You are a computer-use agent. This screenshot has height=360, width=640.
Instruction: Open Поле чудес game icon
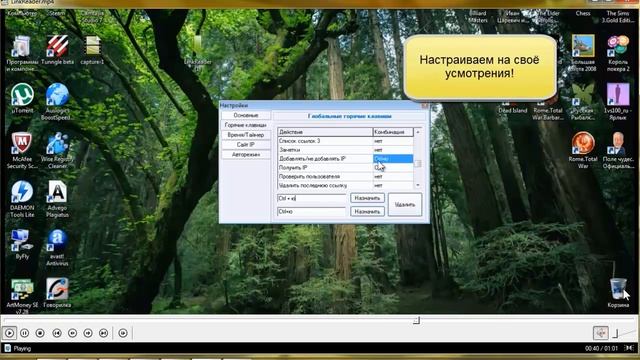618,150
